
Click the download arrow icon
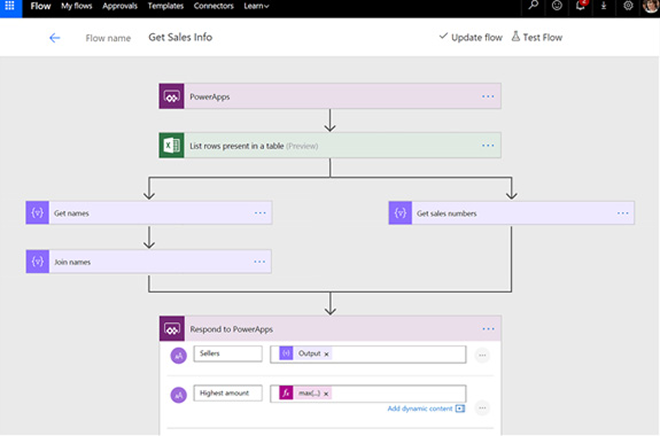click(x=603, y=6)
